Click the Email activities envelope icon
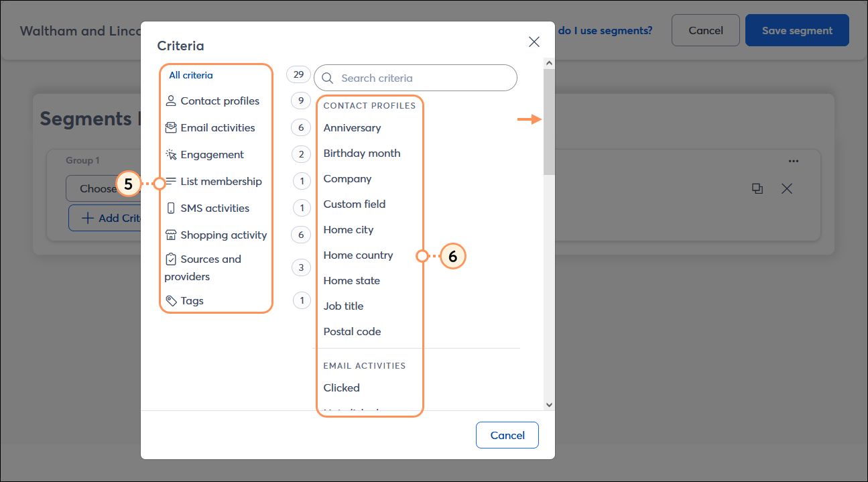 (x=171, y=127)
